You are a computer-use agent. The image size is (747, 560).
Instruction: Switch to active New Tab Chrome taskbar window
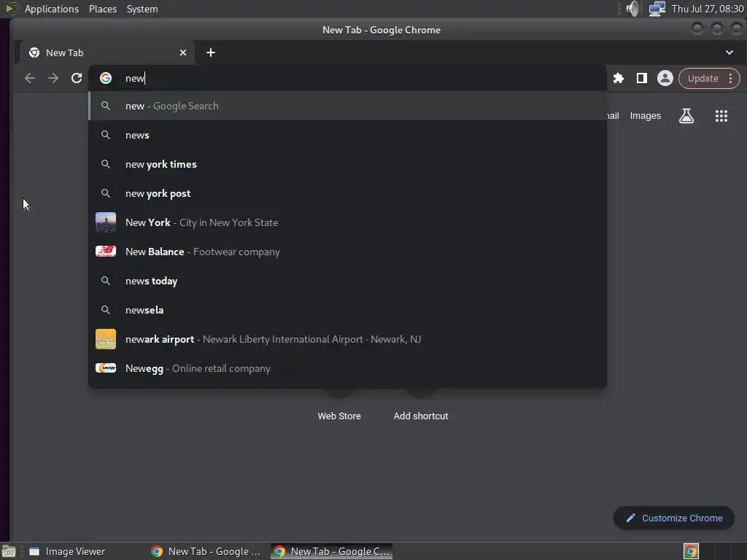(x=332, y=551)
